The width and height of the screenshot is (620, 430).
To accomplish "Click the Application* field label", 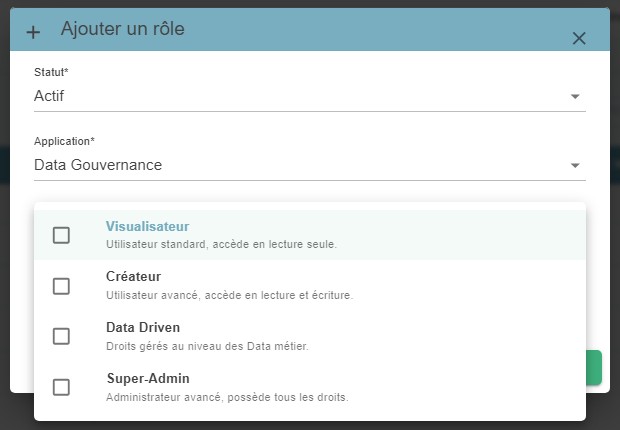I will click(64, 141).
